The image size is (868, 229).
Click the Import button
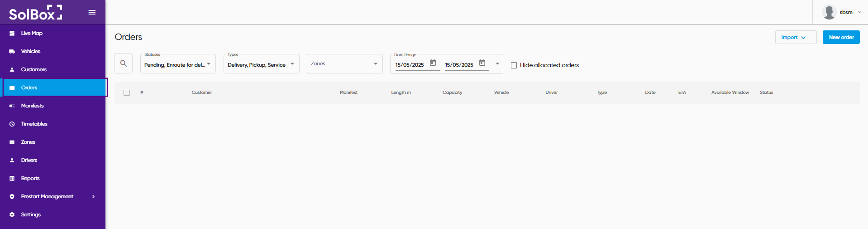point(796,37)
